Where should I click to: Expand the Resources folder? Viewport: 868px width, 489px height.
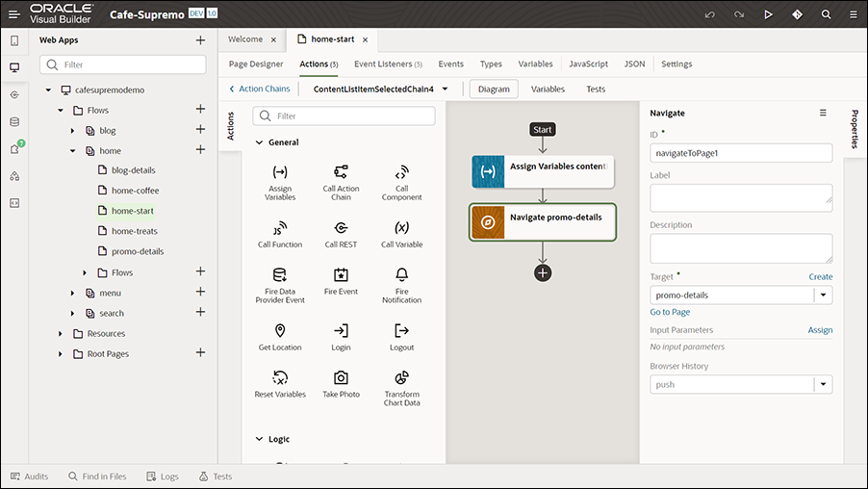61,334
